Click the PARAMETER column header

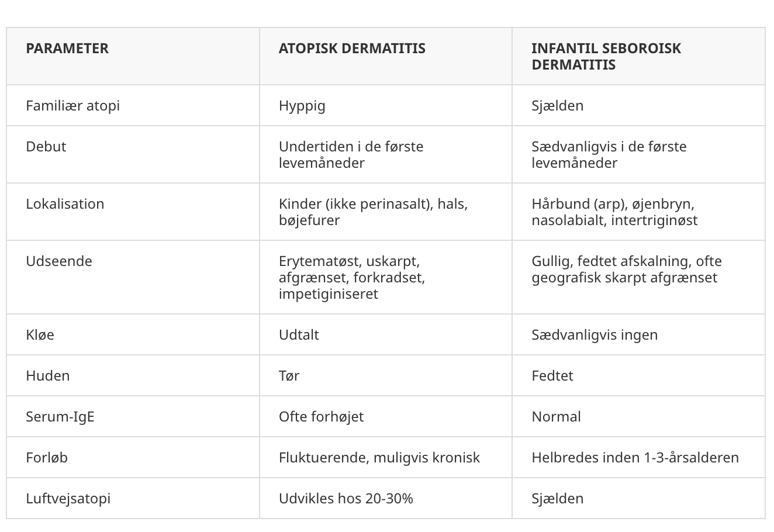pyautogui.click(x=67, y=48)
